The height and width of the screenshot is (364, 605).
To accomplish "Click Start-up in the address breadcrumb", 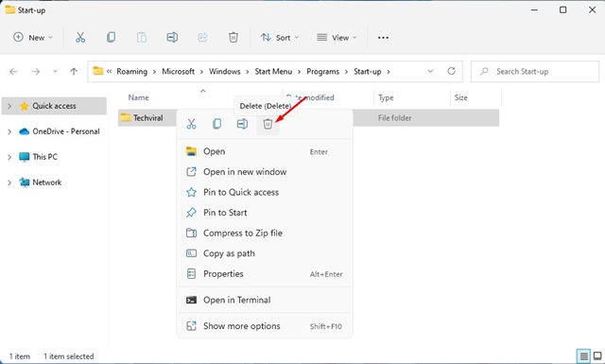I will (x=368, y=72).
